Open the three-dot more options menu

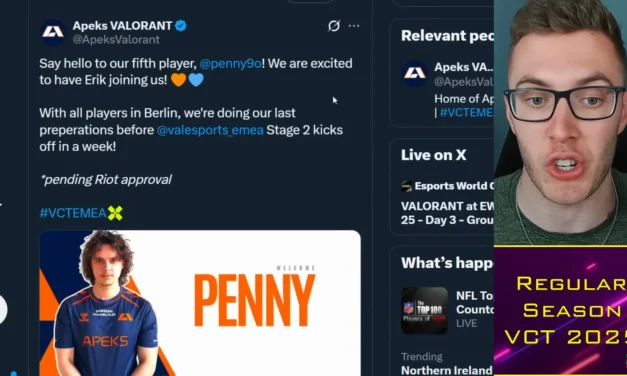point(354,26)
